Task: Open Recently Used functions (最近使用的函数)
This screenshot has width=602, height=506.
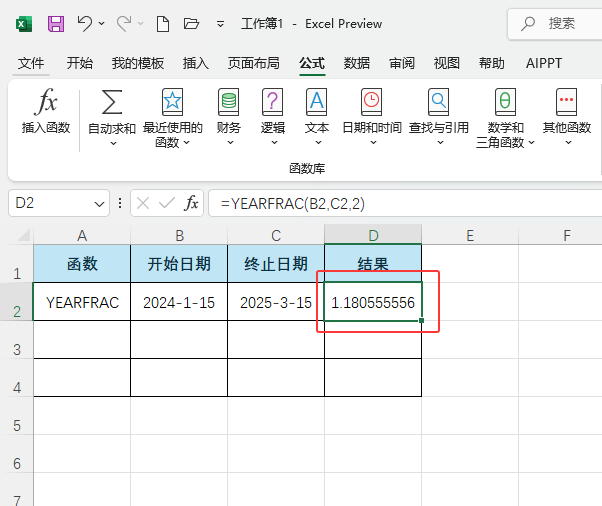Action: pos(172,118)
